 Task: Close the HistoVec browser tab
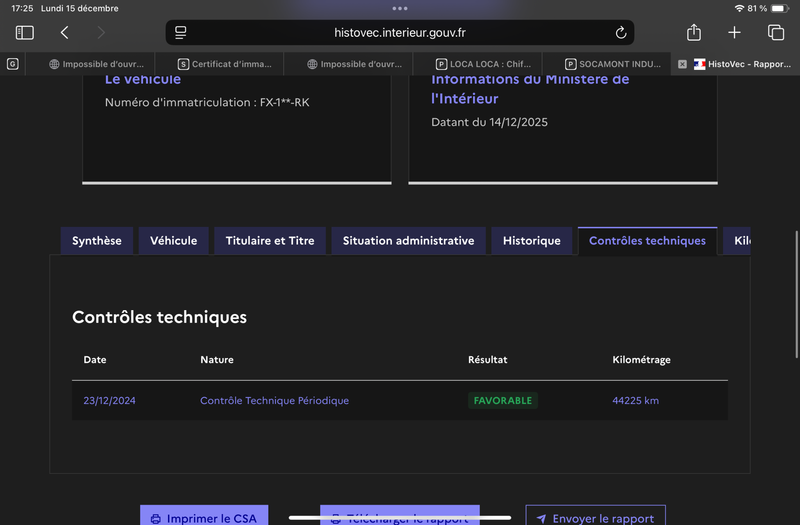pos(682,64)
